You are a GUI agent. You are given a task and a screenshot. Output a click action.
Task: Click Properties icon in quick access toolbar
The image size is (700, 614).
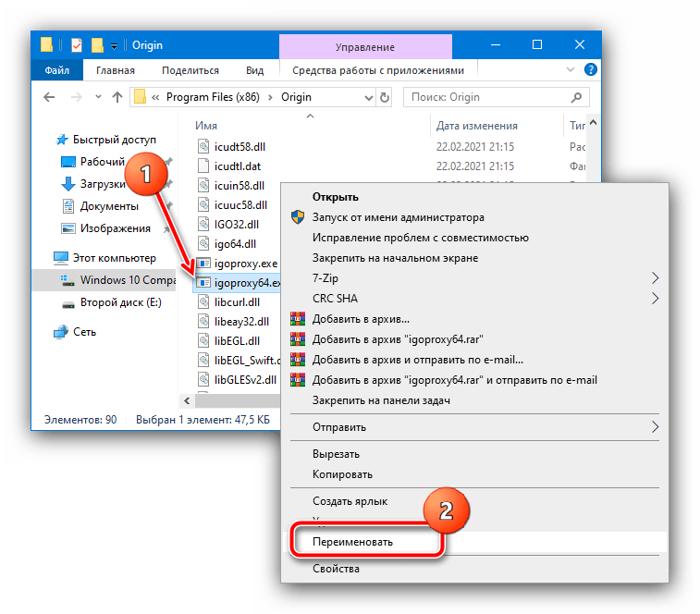77,45
